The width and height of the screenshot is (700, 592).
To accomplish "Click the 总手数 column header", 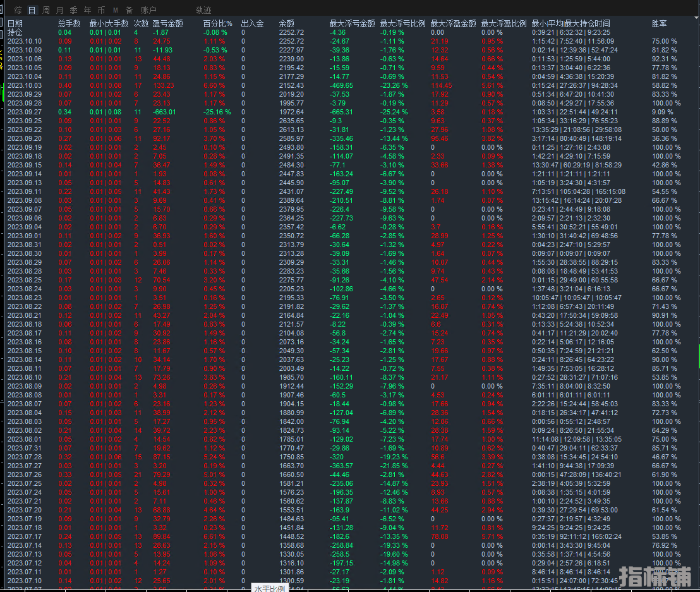I will pyautogui.click(x=69, y=23).
